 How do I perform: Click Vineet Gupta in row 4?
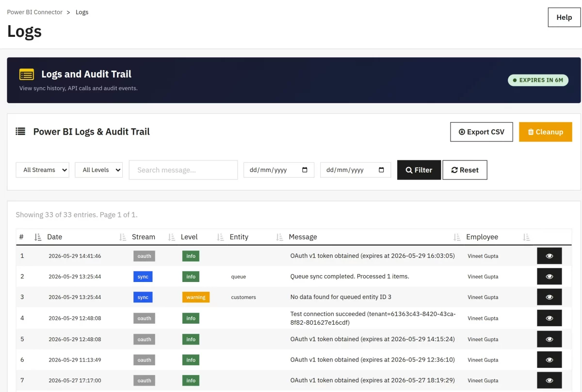click(483, 318)
